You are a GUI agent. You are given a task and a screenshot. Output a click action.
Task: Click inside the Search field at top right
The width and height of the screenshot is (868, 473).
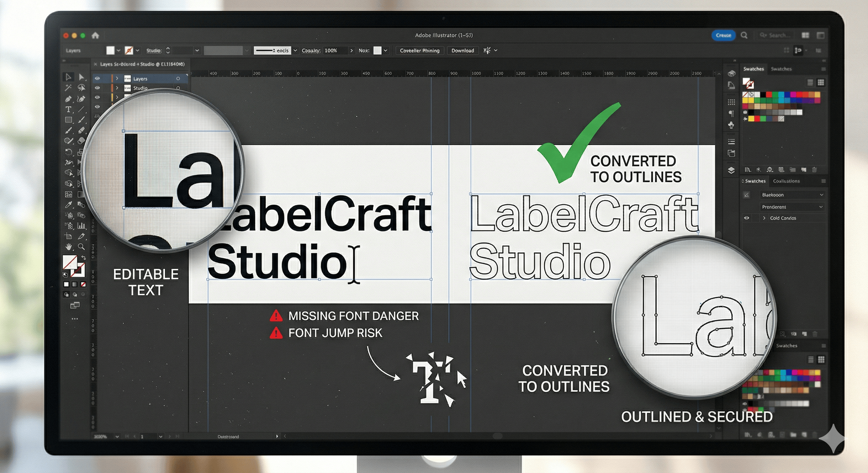[x=775, y=35]
